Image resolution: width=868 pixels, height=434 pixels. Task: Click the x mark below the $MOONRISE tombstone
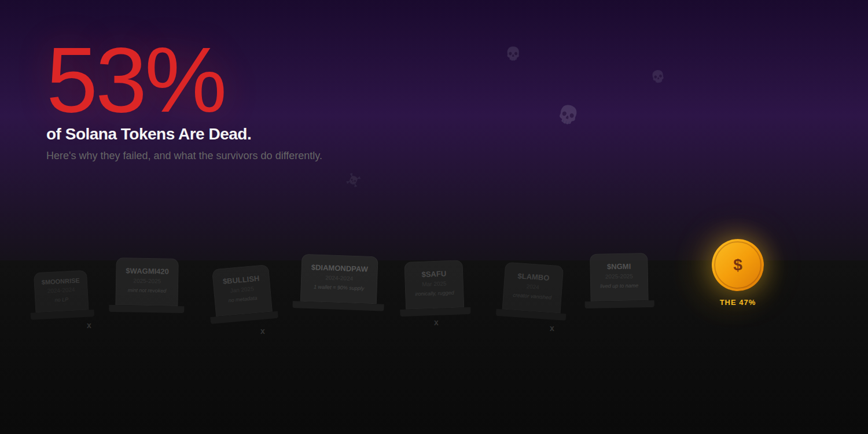tap(89, 326)
